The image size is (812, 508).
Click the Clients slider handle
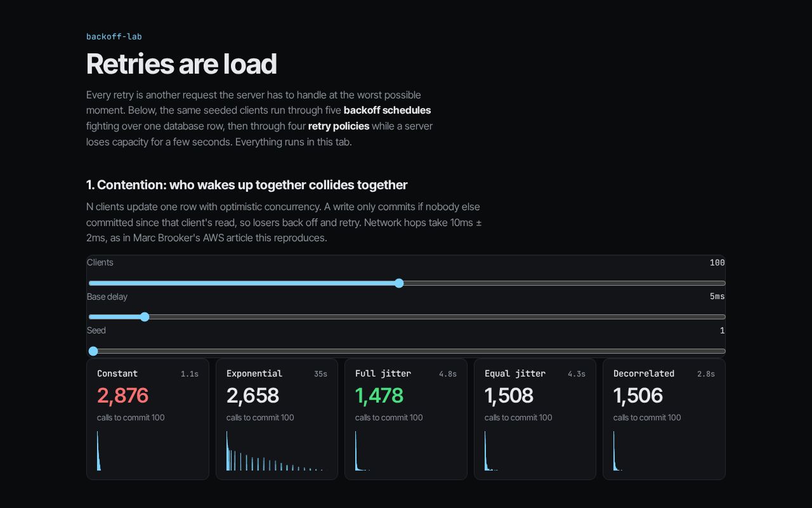pyautogui.click(x=399, y=283)
